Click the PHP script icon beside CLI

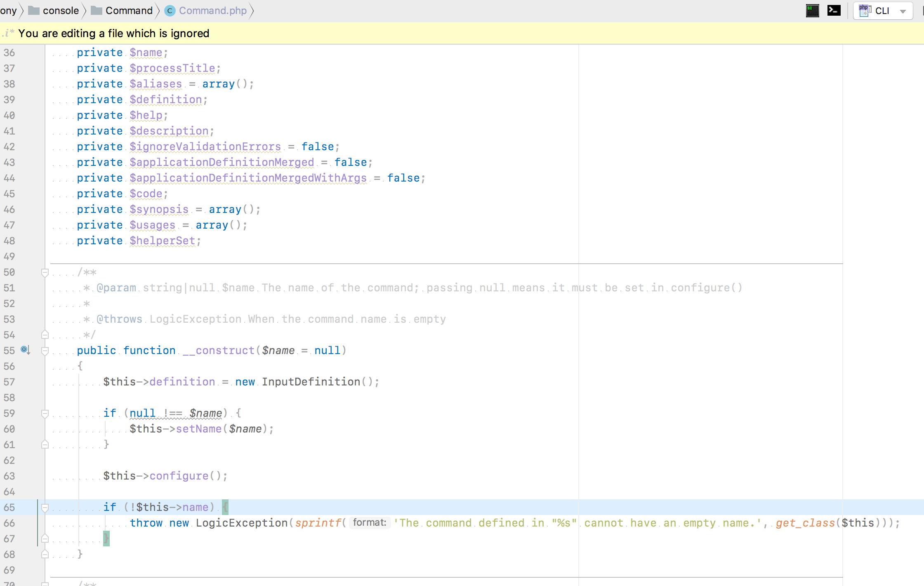point(865,10)
